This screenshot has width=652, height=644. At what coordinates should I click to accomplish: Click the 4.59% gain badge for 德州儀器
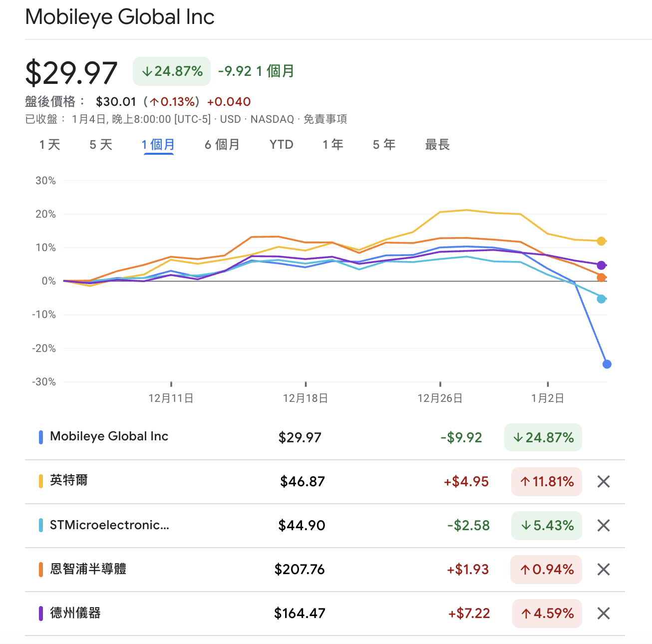[547, 614]
